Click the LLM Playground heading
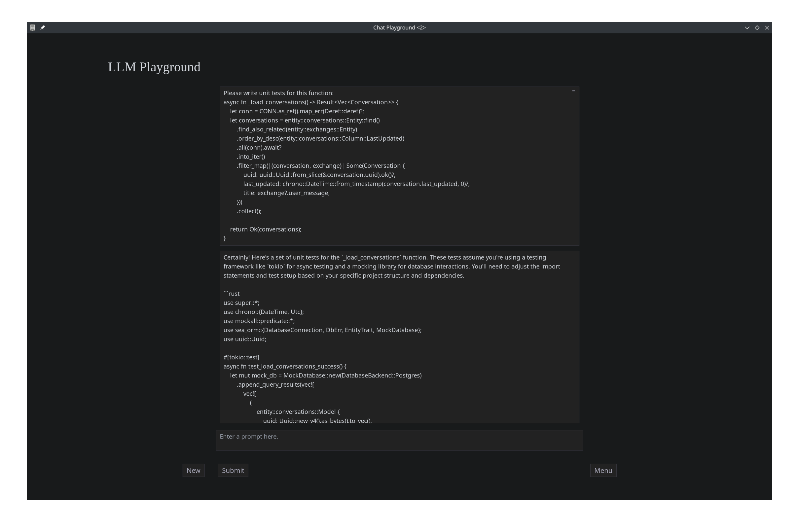This screenshot has width=799, height=532. click(154, 67)
